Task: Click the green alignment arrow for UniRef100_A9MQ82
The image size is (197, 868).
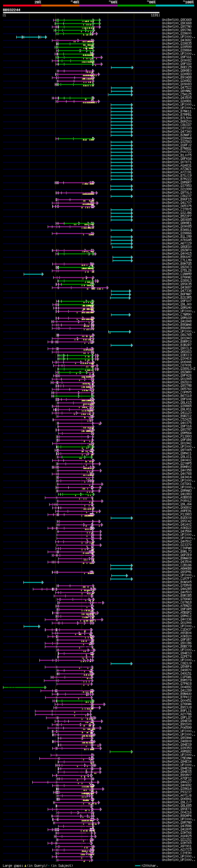Action: click(122, 751)
